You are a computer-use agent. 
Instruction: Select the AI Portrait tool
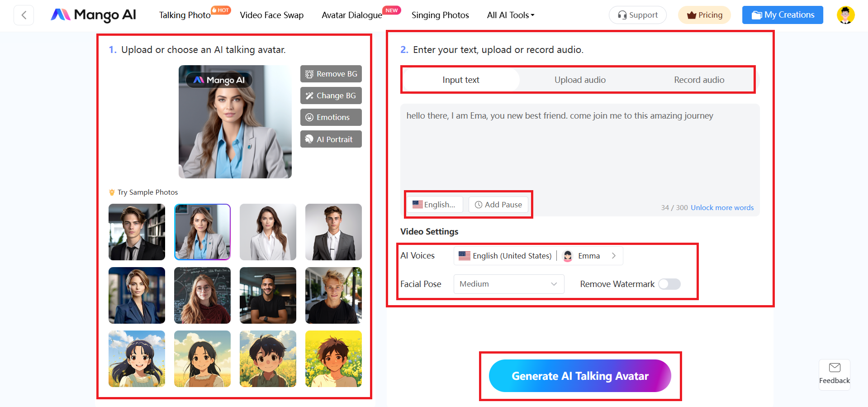[x=331, y=139]
